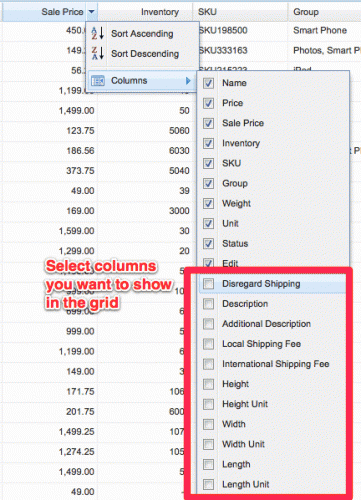Uncheck the Inventory column checkbox
Screen dimensions: 361x500
pos(209,143)
